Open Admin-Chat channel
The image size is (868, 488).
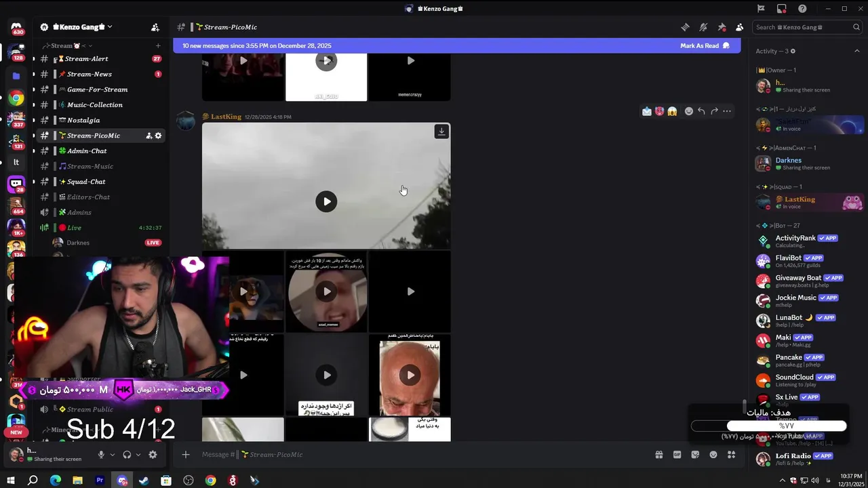point(100,151)
